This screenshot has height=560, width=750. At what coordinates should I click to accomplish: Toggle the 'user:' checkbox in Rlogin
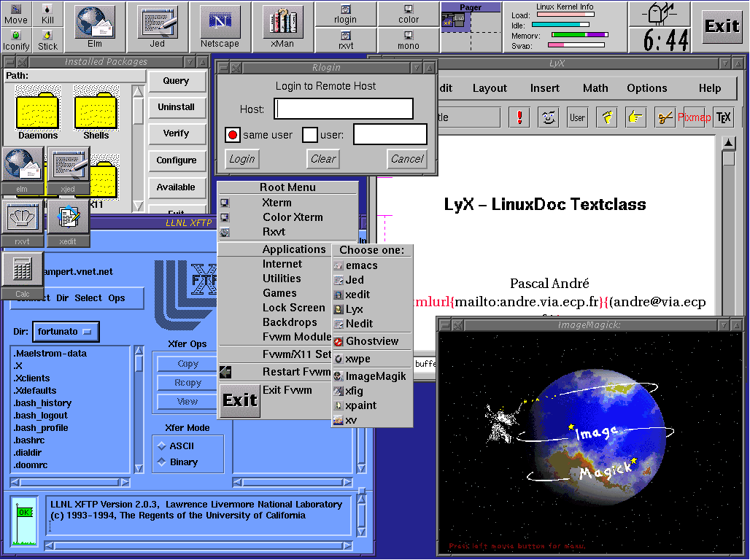pyautogui.click(x=310, y=135)
